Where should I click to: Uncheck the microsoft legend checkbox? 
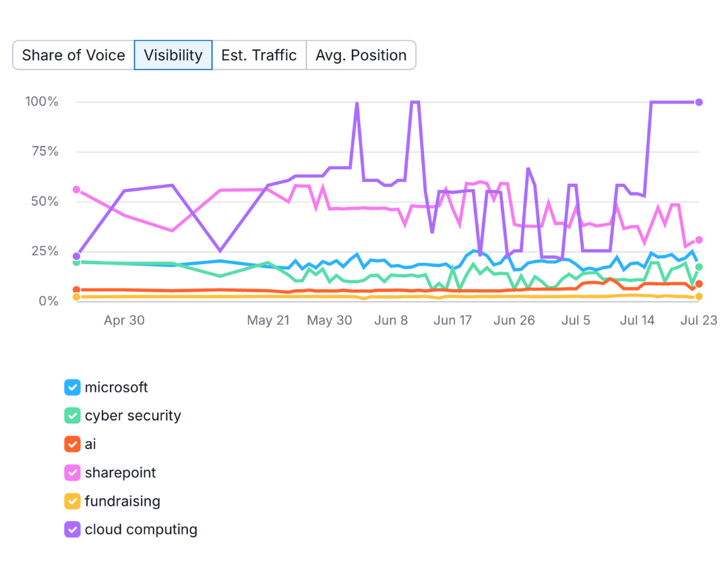pos(72,388)
